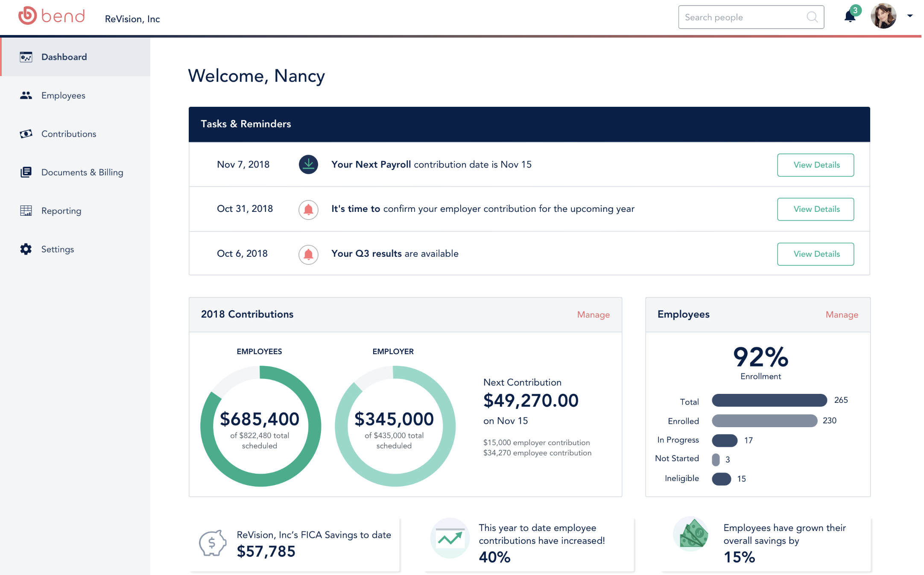Click Manage link in 2018 Contributions panel
Viewport: 924px width, 575px height.
click(x=594, y=315)
